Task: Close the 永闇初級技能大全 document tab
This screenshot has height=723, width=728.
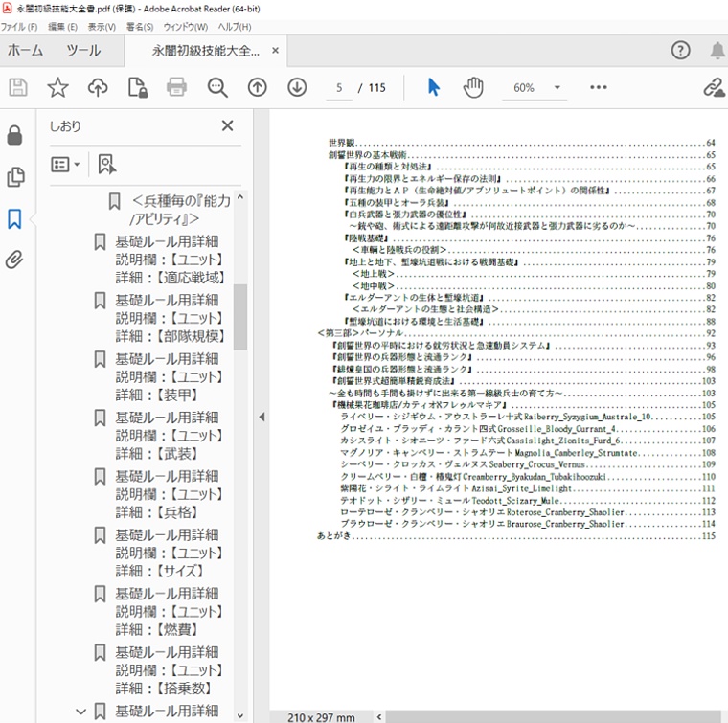Action: [x=275, y=50]
